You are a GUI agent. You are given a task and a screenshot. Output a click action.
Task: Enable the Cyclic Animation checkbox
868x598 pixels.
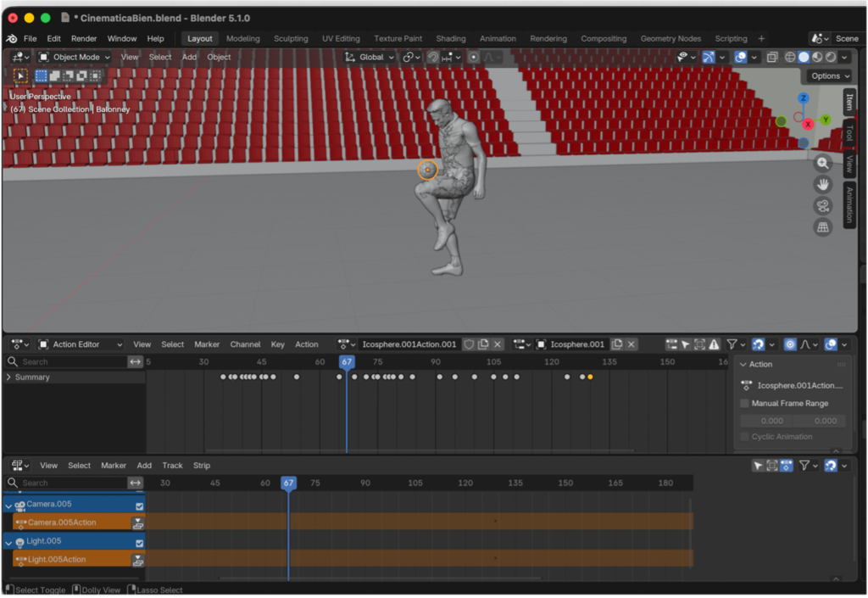(744, 436)
